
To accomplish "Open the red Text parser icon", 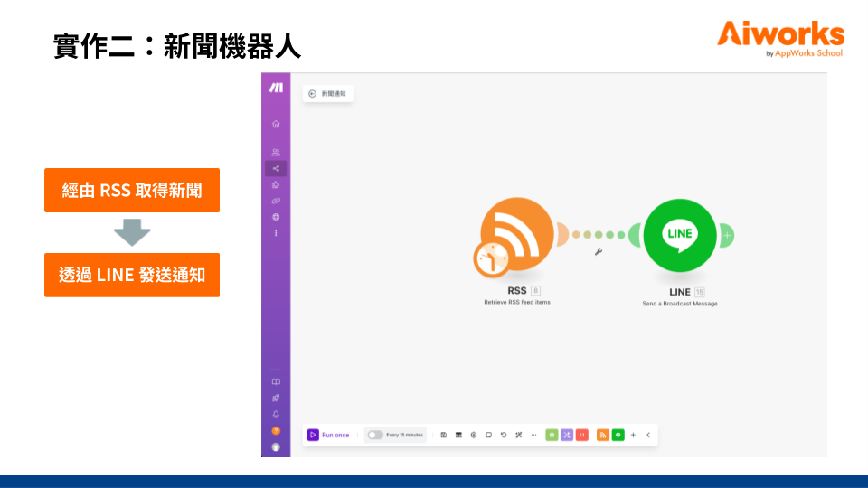I will pyautogui.click(x=581, y=435).
